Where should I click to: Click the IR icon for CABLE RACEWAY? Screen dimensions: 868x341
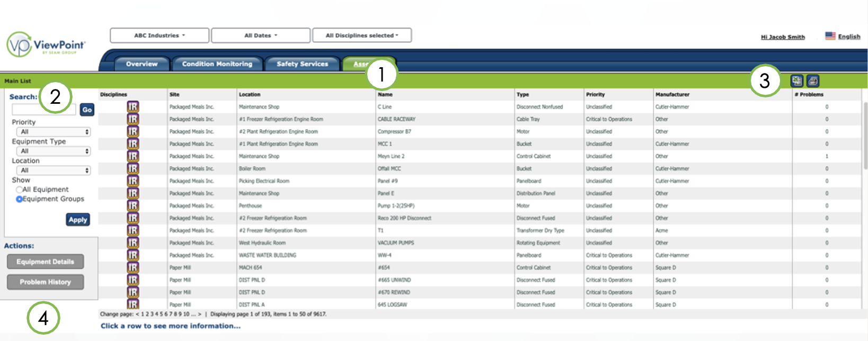click(132, 119)
